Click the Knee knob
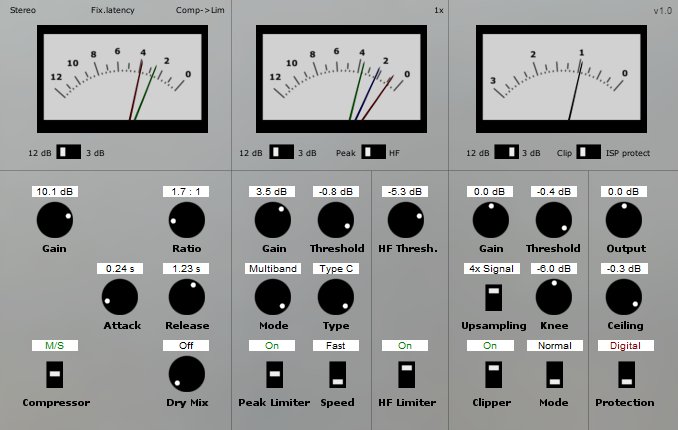 point(555,298)
